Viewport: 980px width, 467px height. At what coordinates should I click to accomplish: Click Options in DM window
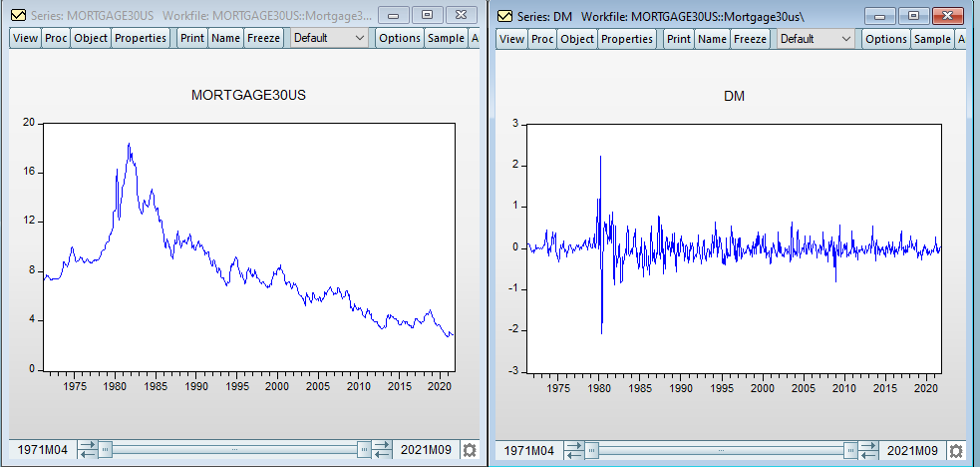coord(886,39)
